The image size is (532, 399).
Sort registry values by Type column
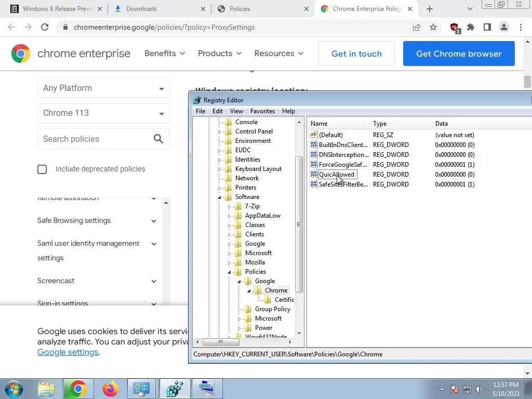(x=401, y=124)
